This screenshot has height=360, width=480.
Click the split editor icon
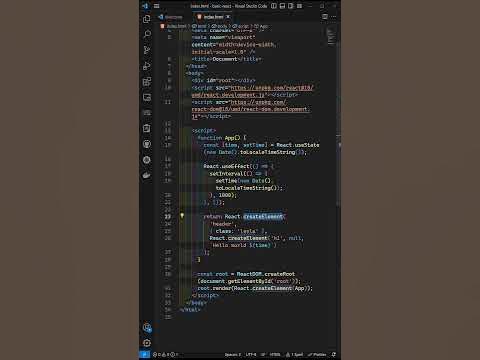[325, 17]
